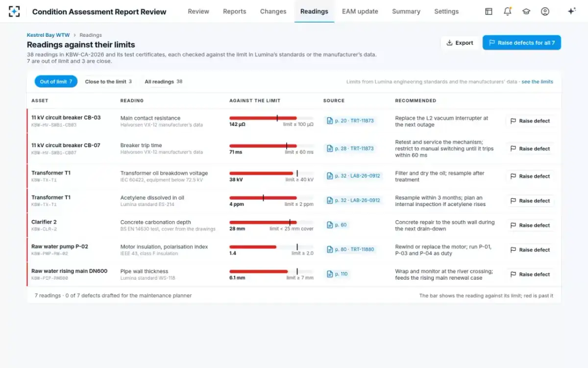Click the '28 mm' reading value
The width and height of the screenshot is (588, 368).
(x=237, y=229)
